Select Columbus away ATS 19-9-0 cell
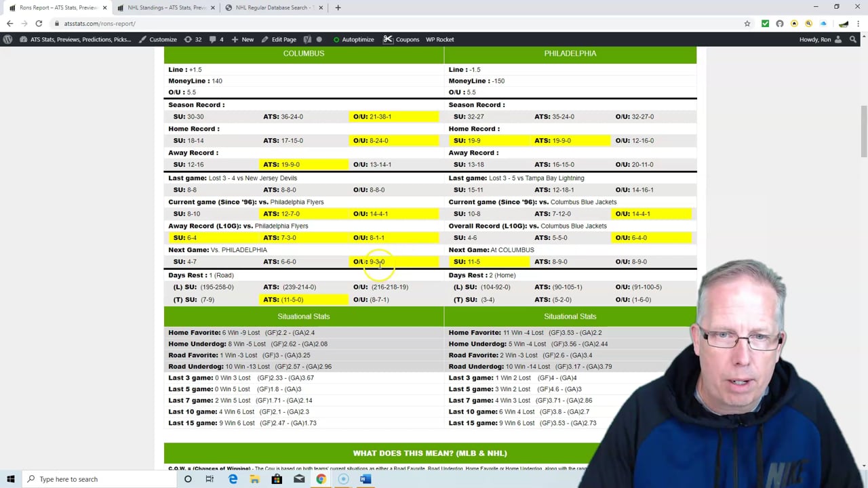868x488 pixels. (303, 165)
